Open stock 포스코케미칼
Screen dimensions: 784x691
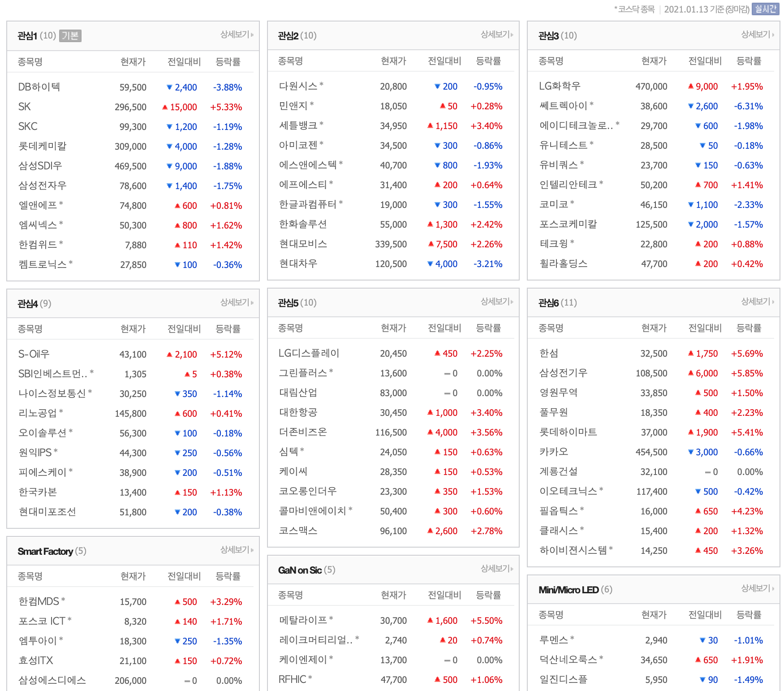[568, 224]
